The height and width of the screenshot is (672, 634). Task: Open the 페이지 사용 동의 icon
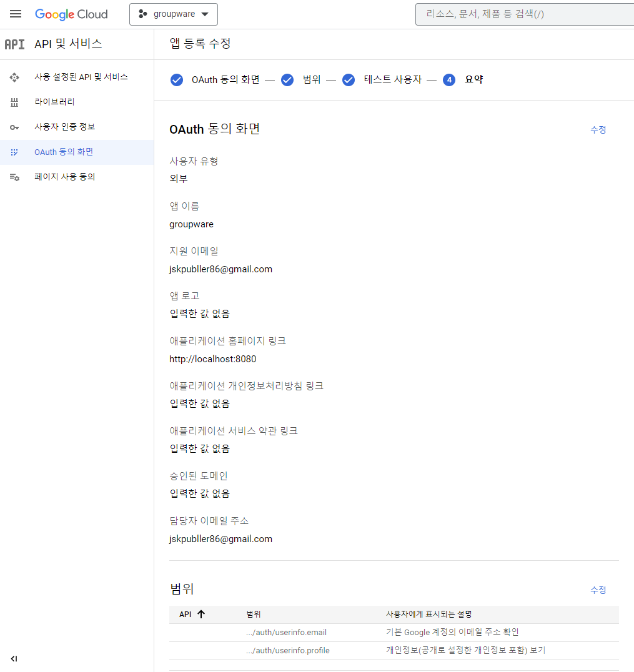[x=14, y=177]
